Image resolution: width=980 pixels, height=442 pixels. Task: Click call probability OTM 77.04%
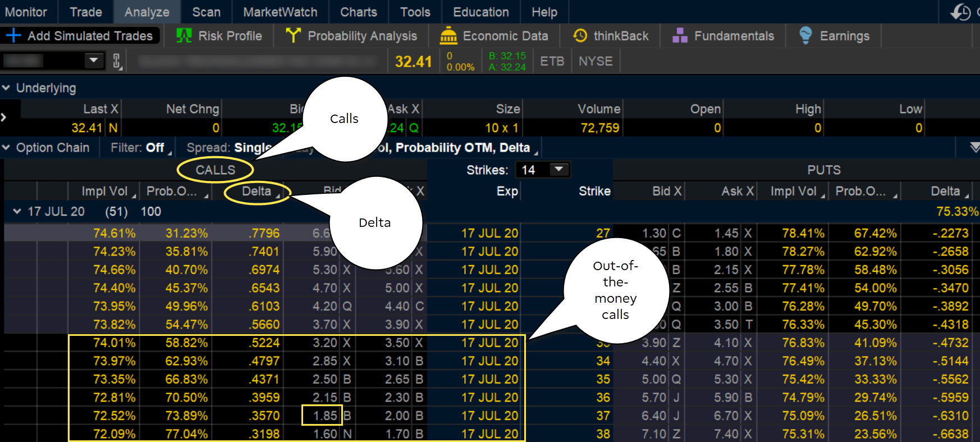186,434
